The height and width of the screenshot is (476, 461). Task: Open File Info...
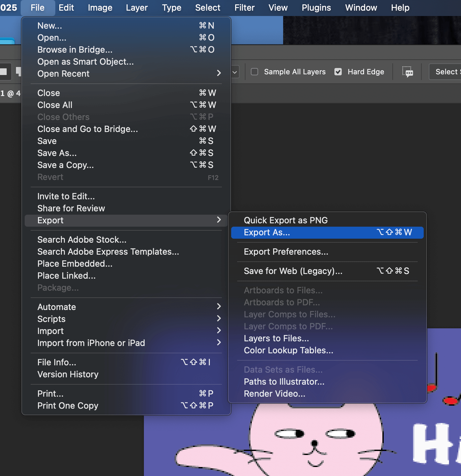click(x=126, y=362)
